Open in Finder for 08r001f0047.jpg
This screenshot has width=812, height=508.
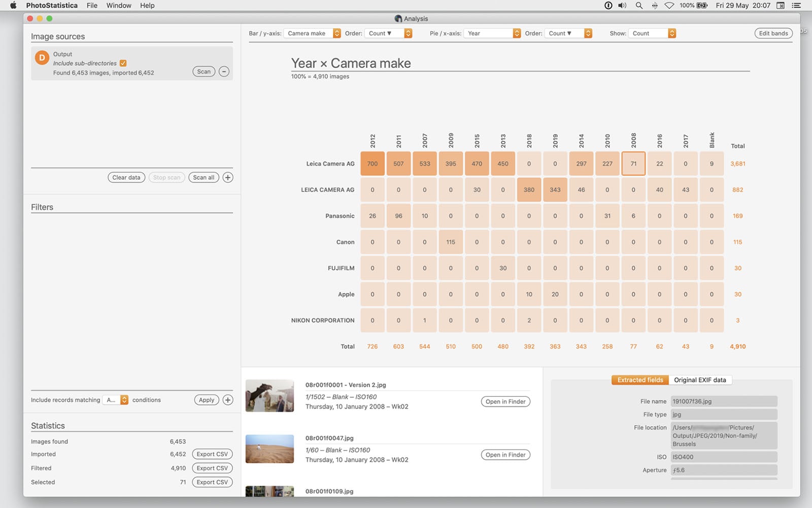tap(505, 455)
